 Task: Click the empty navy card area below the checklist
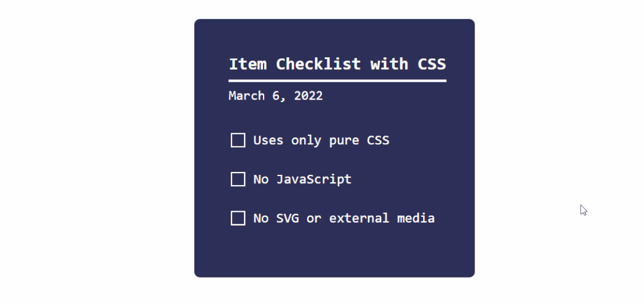334,254
